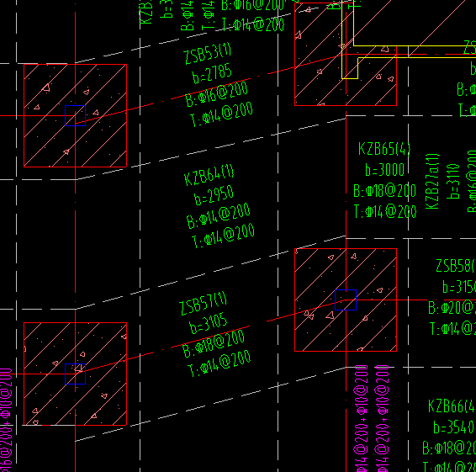Image resolution: width=476 pixels, height=472 pixels.
Task: Pick the T:Φ14@200 line below ZSB57(1)
Action: tap(219, 363)
